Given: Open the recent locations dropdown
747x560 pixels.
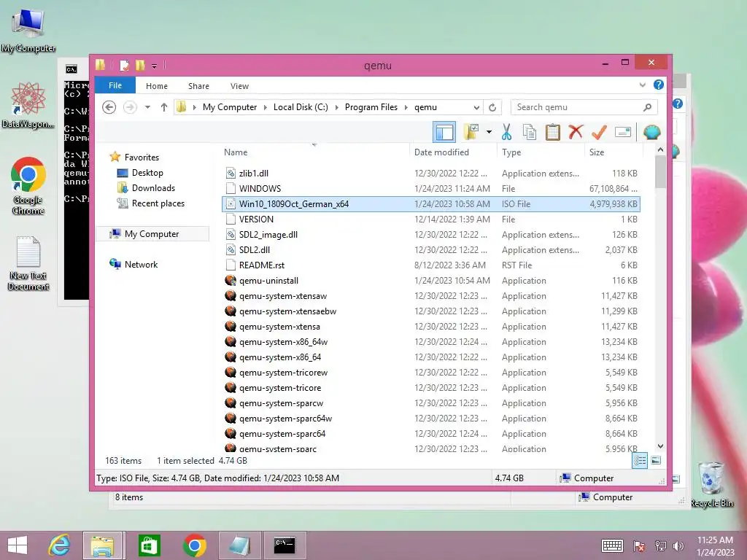Looking at the screenshot, I should [x=147, y=107].
